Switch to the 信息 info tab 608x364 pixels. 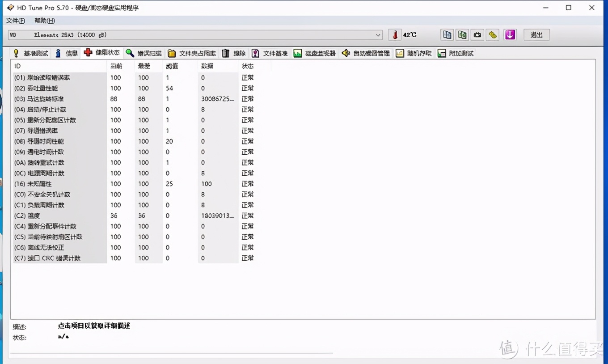click(x=66, y=53)
